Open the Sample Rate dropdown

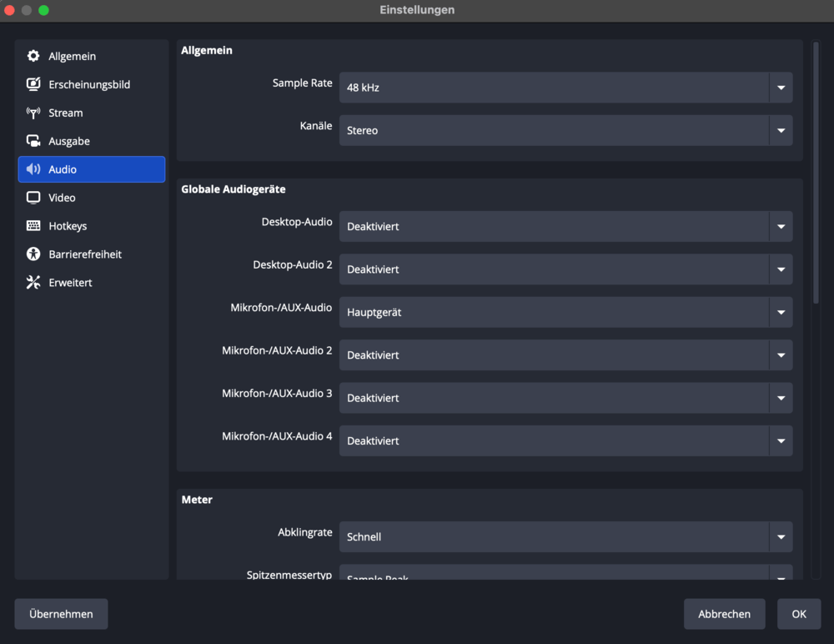(565, 88)
